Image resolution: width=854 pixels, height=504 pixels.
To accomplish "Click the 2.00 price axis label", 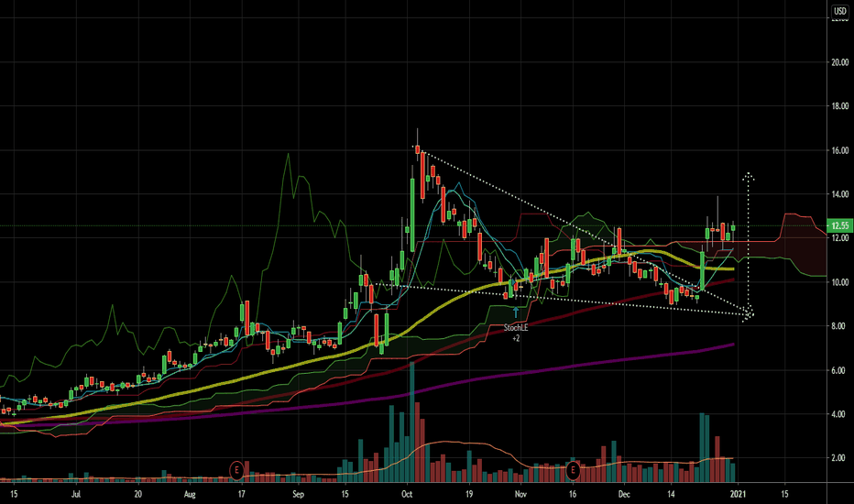I will [x=840, y=458].
